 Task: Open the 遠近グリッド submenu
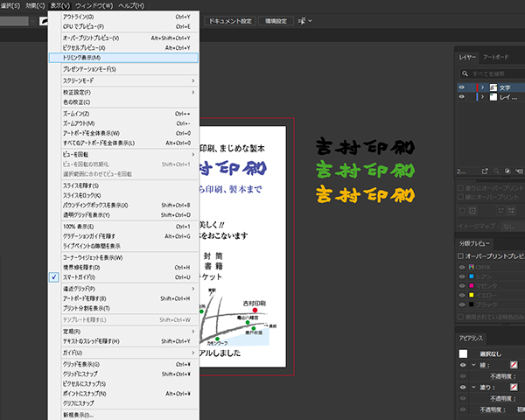pos(123,289)
